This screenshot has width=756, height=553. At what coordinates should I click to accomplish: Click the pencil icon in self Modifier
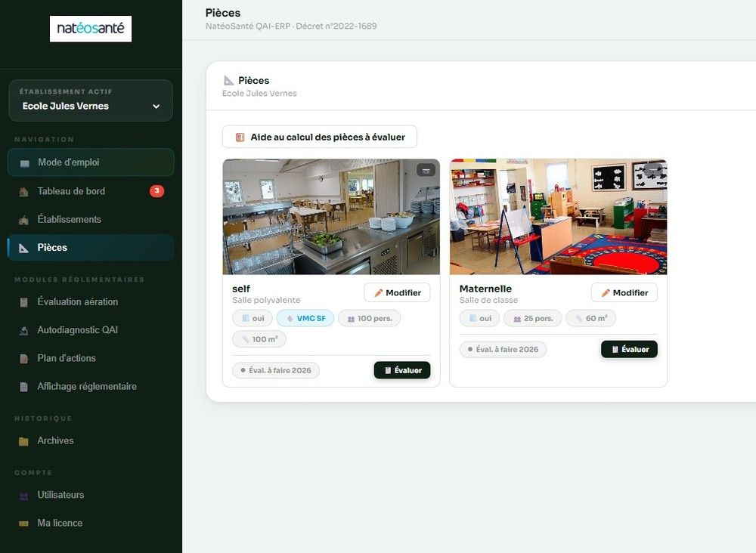pyautogui.click(x=379, y=293)
